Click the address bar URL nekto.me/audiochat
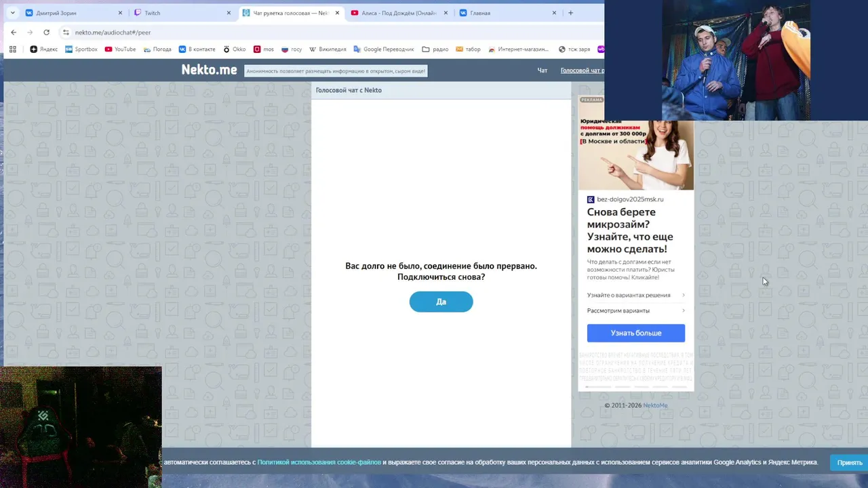The image size is (868, 488). [x=113, y=32]
